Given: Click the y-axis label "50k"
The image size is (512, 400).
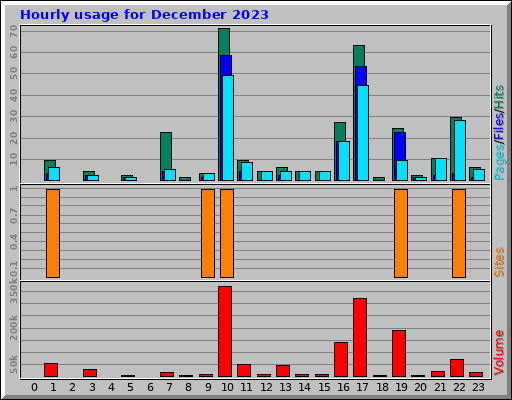Looking at the screenshot, I should (x=14, y=364).
